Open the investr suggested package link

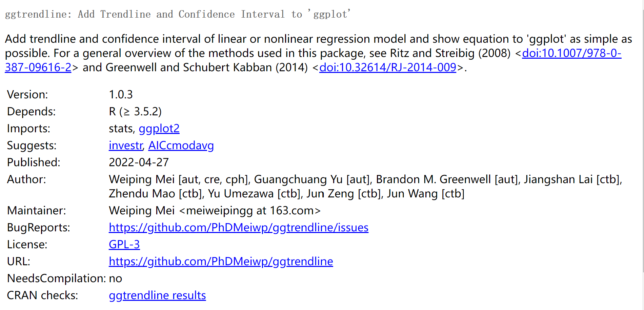(x=126, y=146)
